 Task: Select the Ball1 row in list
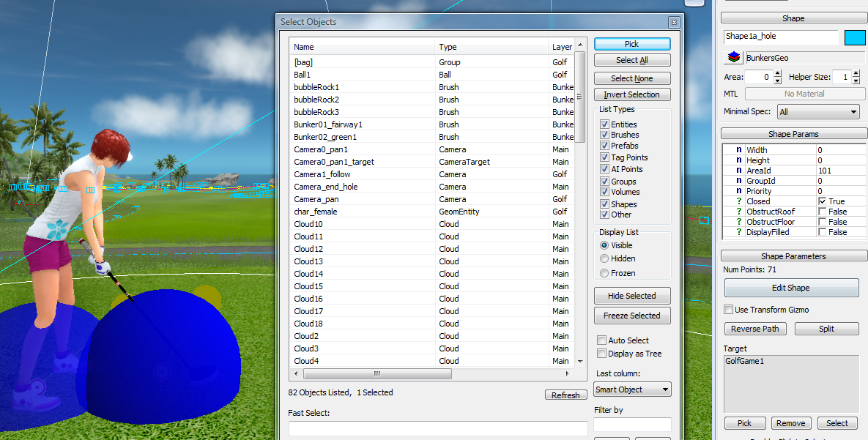pyautogui.click(x=432, y=75)
